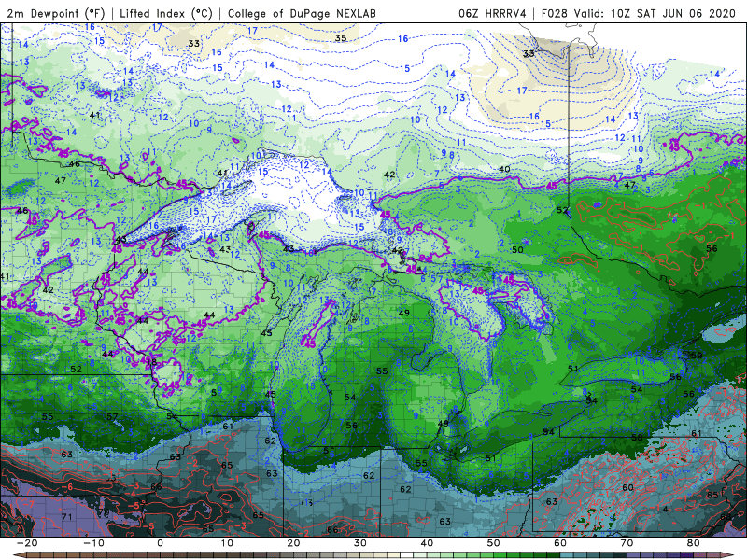Click the right arrow end of the color bar

click(x=729, y=555)
